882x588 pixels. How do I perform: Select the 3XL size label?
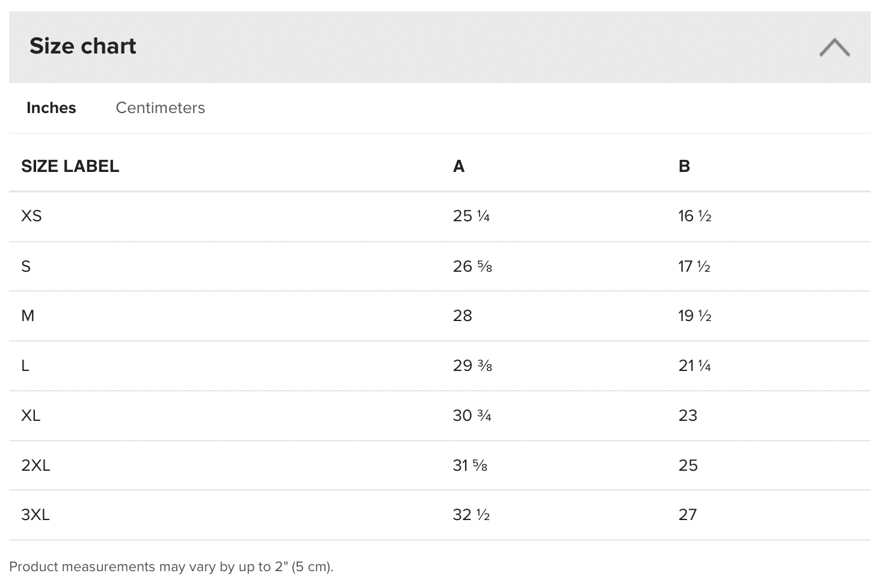point(35,515)
